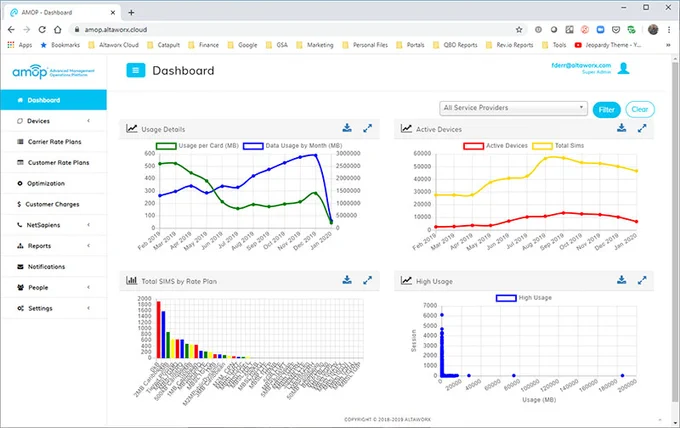Image resolution: width=680 pixels, height=428 pixels.
Task: Toggle the hamburger menu button beside Dashboard
Action: [135, 70]
